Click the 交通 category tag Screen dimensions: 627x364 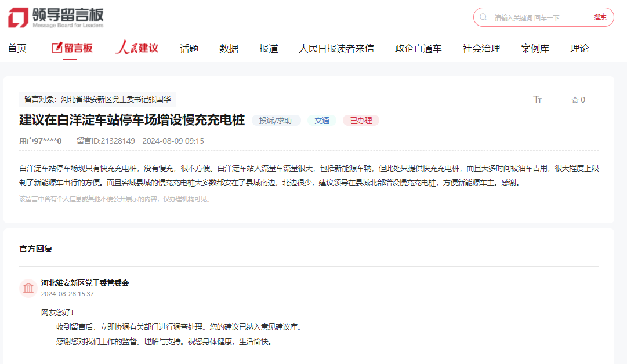322,121
